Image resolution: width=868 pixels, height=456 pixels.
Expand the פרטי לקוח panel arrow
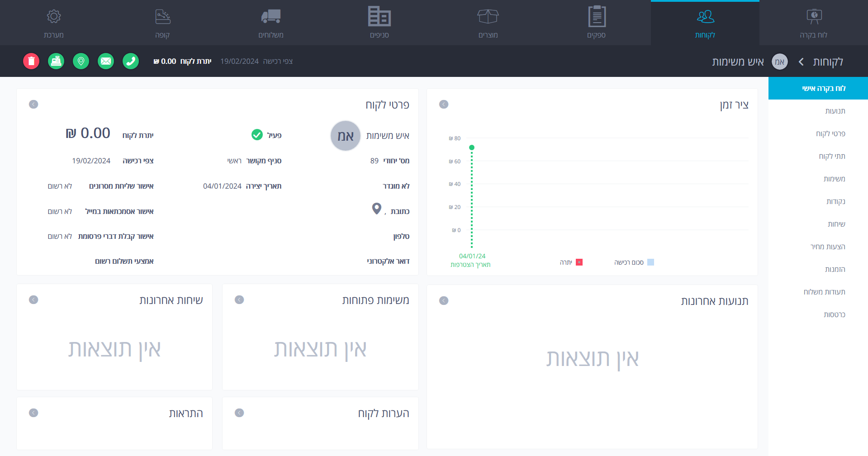pyautogui.click(x=33, y=104)
